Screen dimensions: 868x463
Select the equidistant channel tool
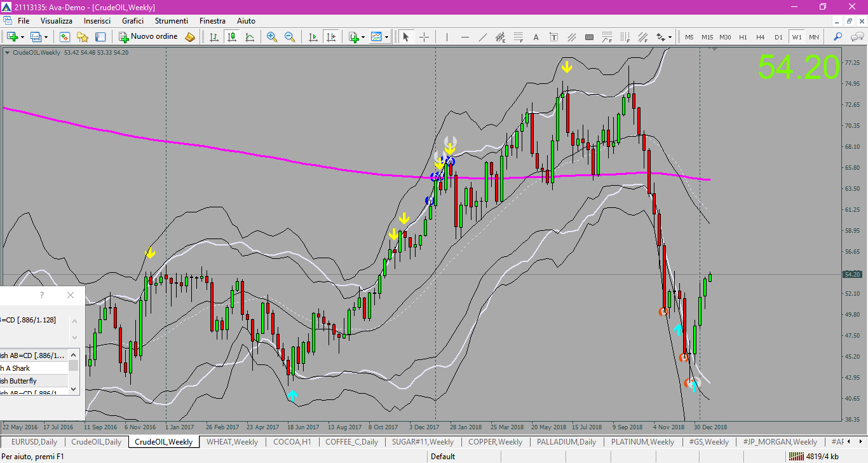(x=571, y=37)
